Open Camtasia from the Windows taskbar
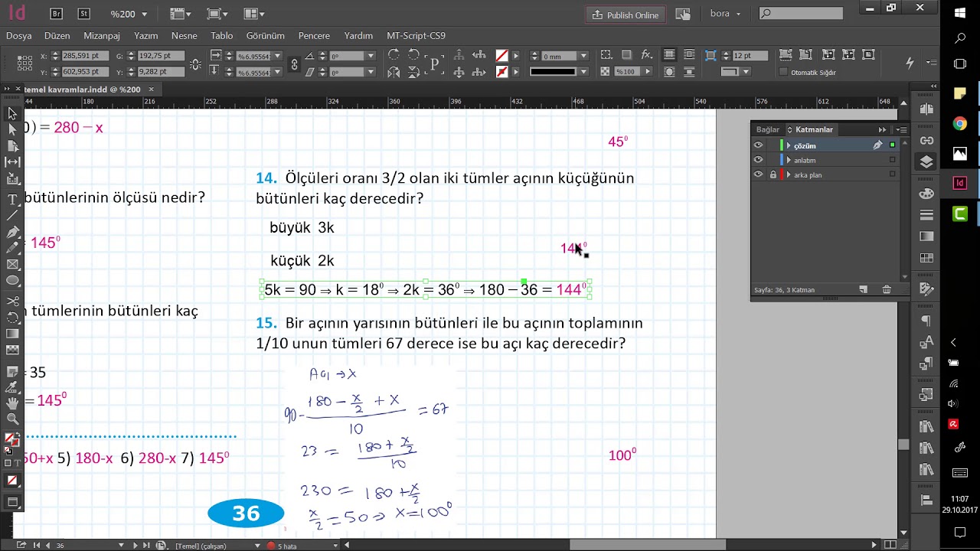980x551 pixels. [960, 214]
